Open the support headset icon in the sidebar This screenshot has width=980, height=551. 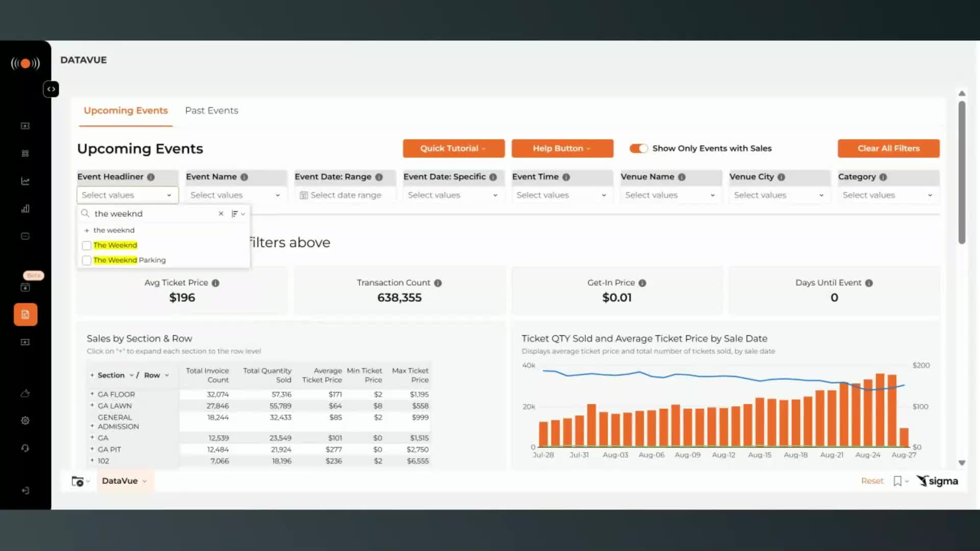coord(25,448)
